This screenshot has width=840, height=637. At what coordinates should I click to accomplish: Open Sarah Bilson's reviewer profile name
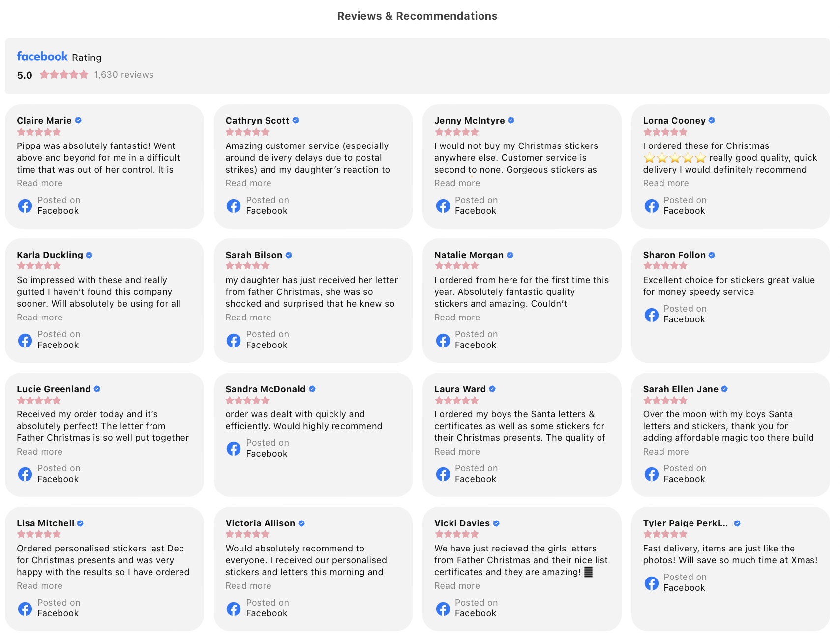click(254, 255)
